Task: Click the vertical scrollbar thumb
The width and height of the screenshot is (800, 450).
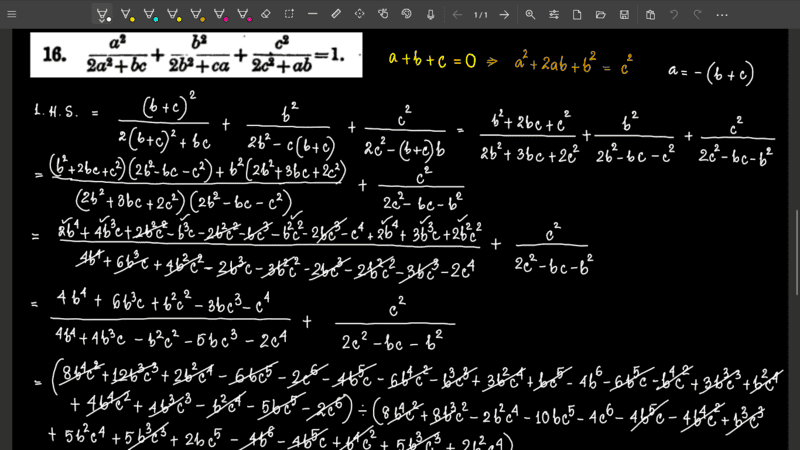Action: (797, 252)
